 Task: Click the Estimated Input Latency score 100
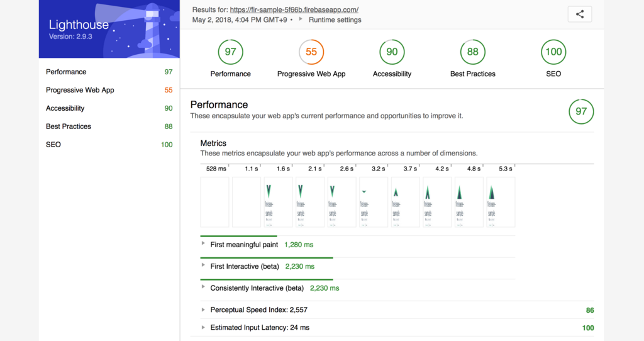click(x=588, y=328)
